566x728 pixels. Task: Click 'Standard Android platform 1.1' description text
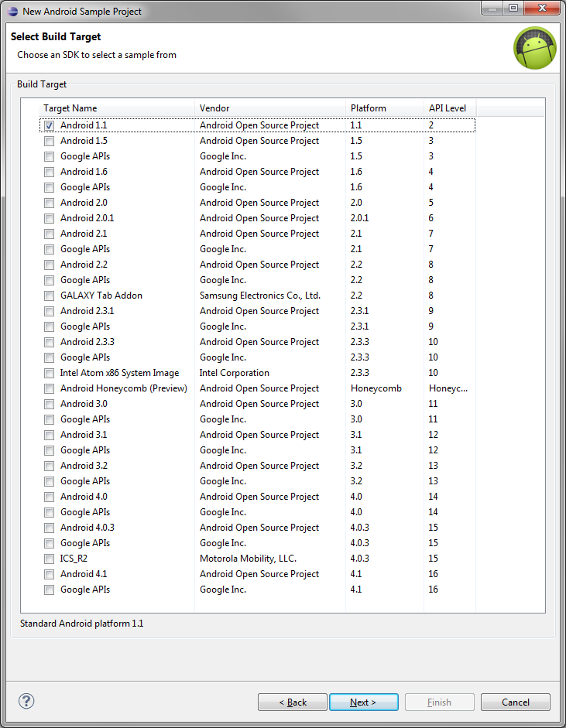(82, 624)
